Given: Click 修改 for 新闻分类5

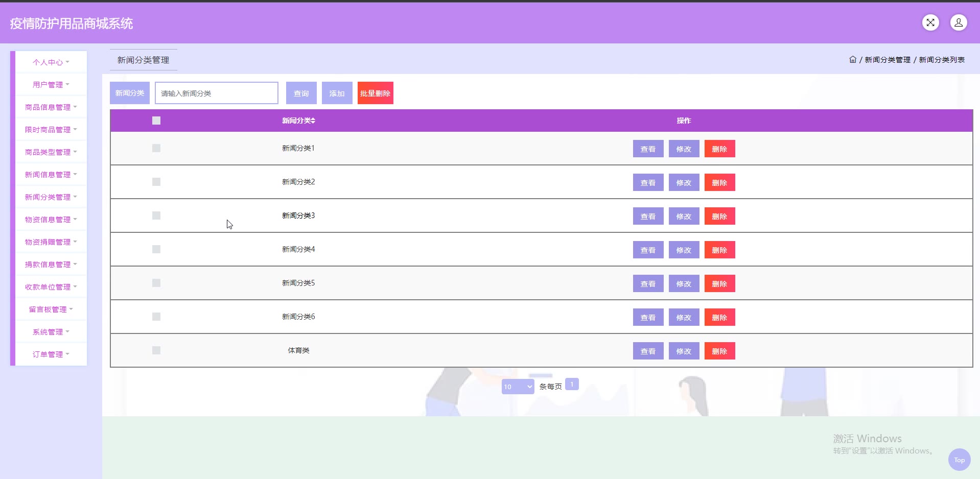Looking at the screenshot, I should 684,283.
